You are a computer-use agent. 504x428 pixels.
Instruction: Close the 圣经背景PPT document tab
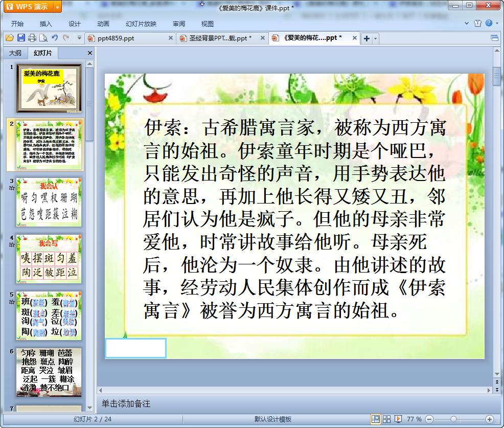click(x=263, y=38)
